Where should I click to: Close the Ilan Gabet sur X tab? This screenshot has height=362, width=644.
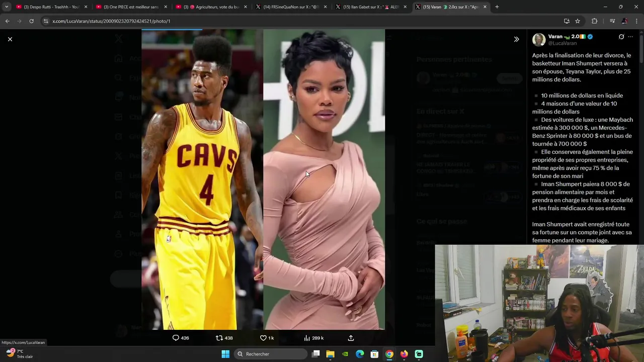(x=405, y=7)
